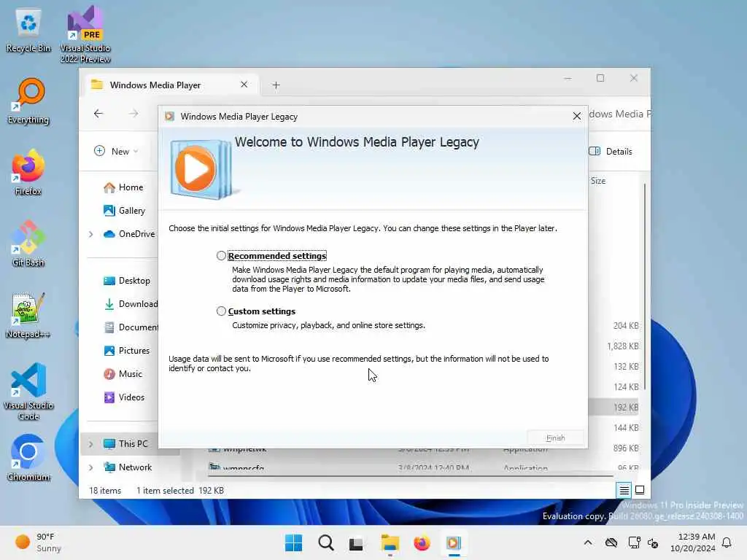
Task: Click Media Player Legacy taskbar icon
Action: click(x=454, y=542)
